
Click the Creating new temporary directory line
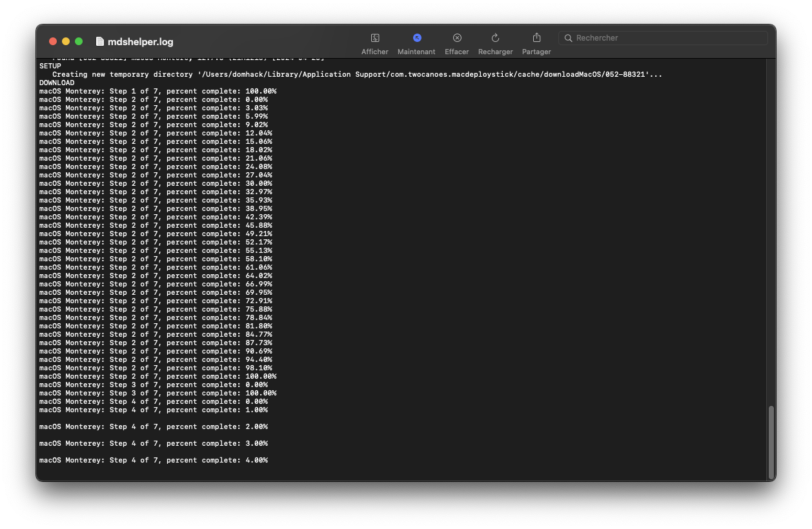point(357,74)
